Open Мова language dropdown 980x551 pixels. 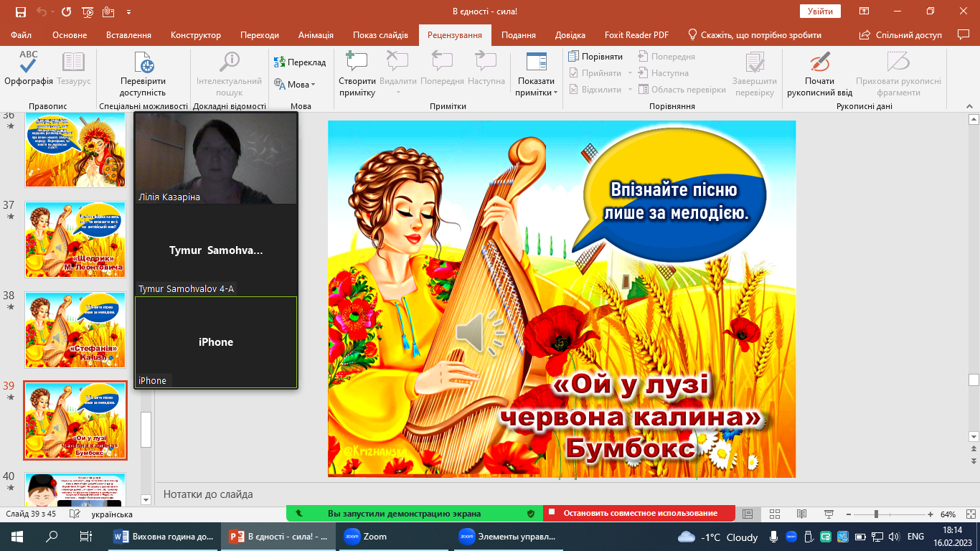[x=295, y=85]
